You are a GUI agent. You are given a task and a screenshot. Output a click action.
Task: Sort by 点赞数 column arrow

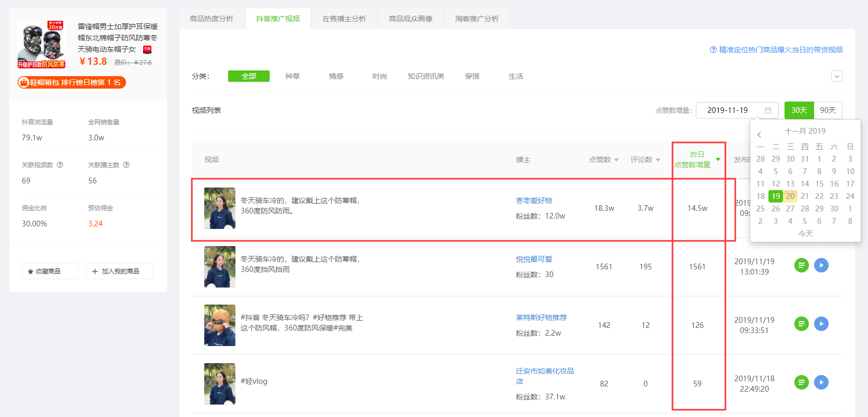pyautogui.click(x=617, y=160)
